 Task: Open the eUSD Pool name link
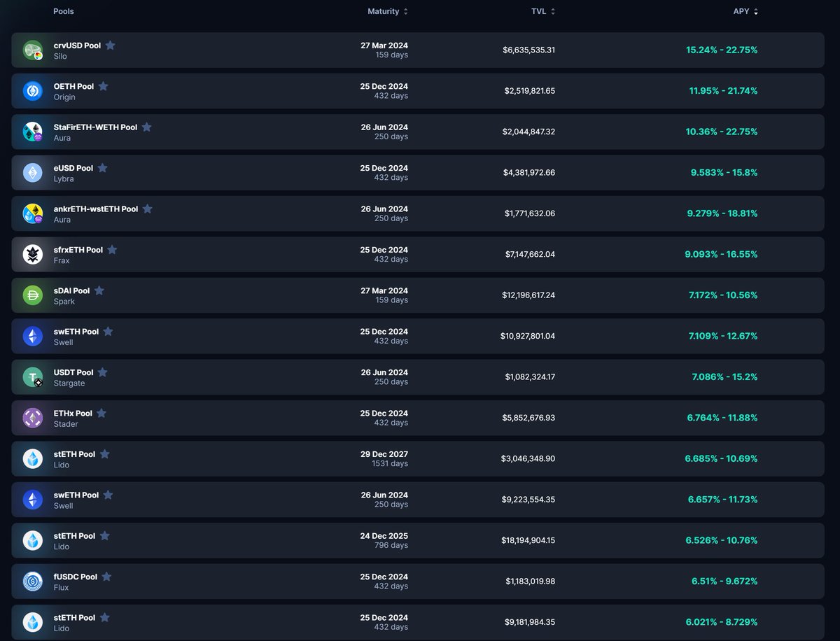(x=73, y=168)
